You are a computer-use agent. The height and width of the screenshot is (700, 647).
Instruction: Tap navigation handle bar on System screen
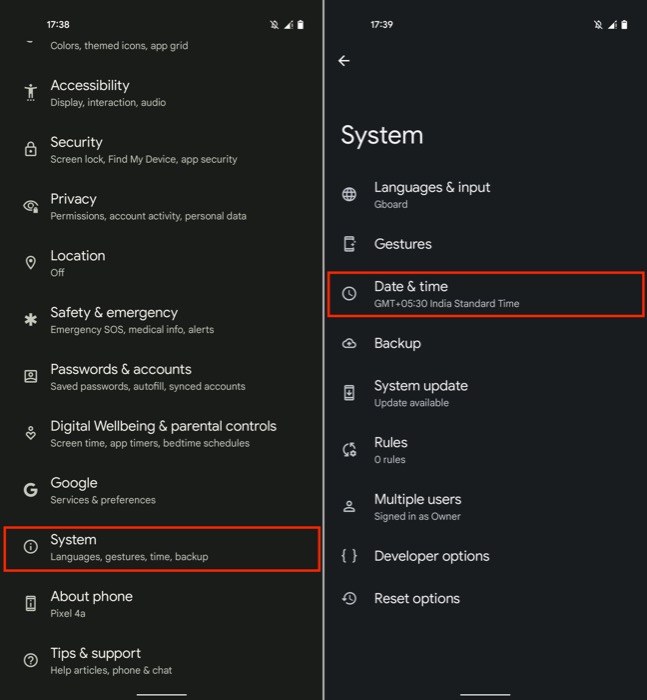tap(485, 695)
